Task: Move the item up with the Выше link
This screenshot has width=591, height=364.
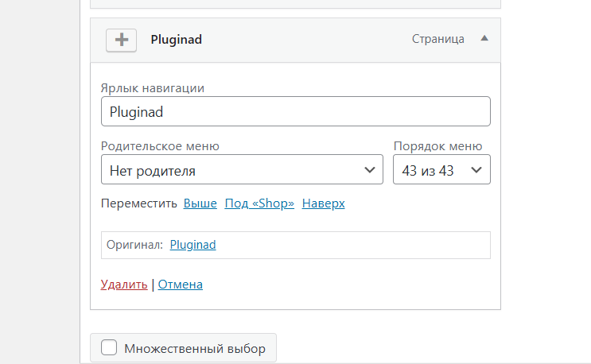Action: [200, 203]
